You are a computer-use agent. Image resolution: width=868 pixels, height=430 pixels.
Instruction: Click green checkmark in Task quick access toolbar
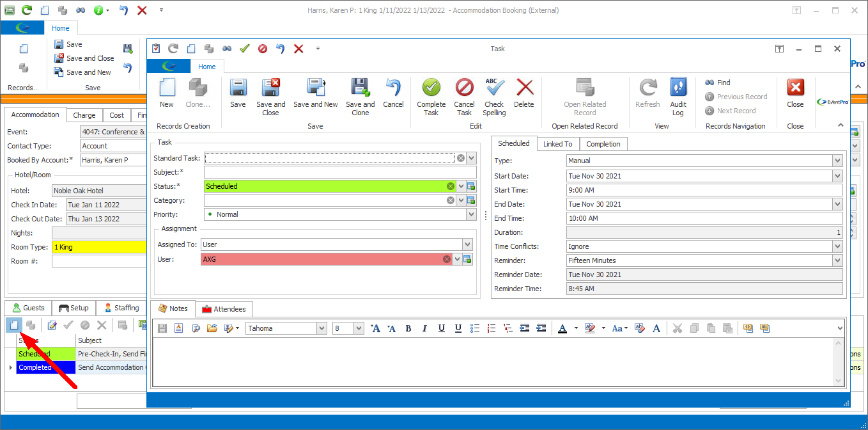(x=244, y=48)
